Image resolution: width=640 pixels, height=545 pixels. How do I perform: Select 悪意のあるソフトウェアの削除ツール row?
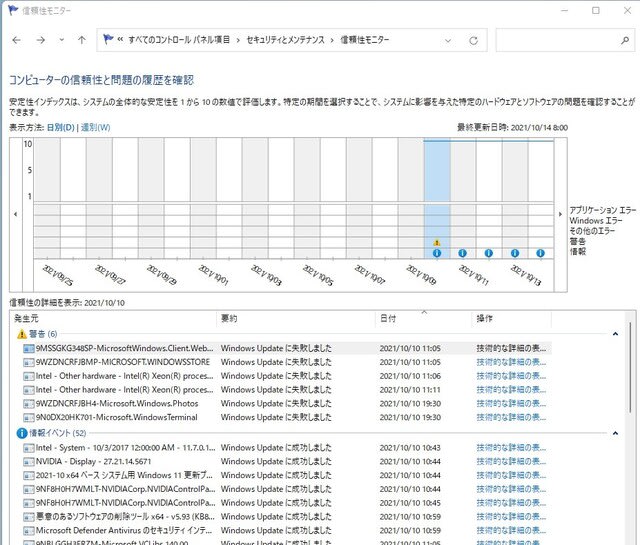(287, 517)
